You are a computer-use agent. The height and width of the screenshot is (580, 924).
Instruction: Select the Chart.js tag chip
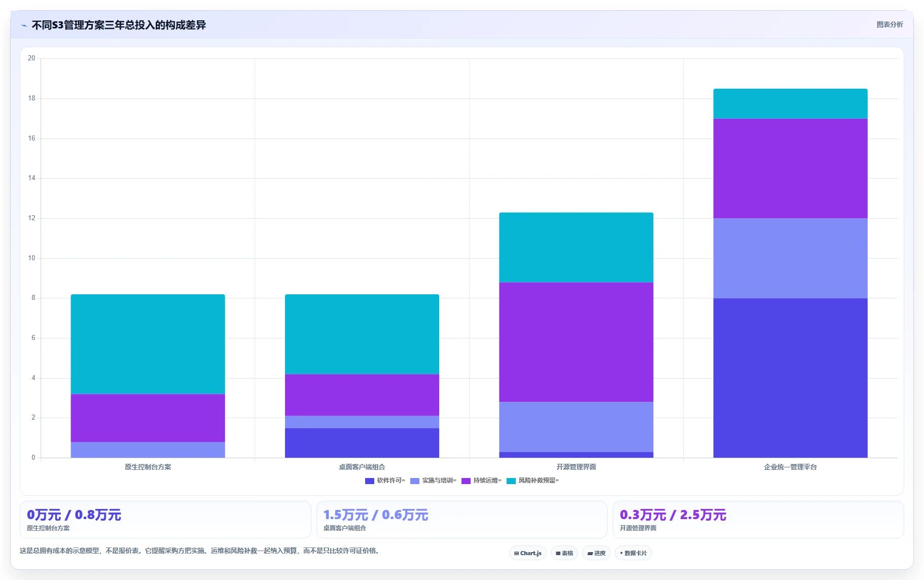click(528, 553)
